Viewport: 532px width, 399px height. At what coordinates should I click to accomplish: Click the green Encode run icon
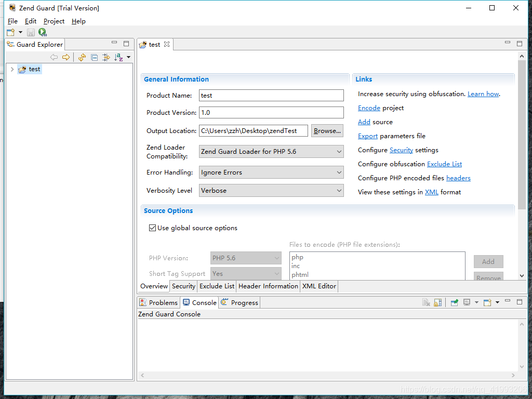click(x=43, y=32)
